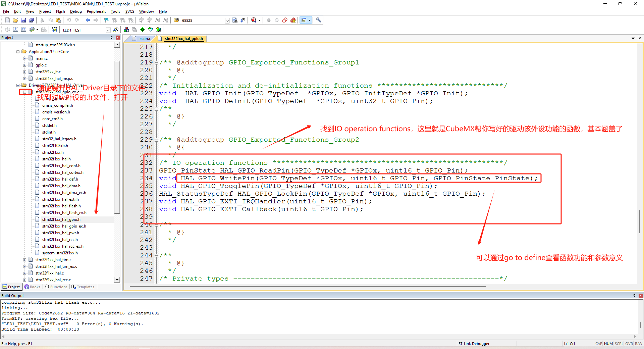Open the Pack Installer icon
Screen dimensions: 644x349
(x=159, y=30)
